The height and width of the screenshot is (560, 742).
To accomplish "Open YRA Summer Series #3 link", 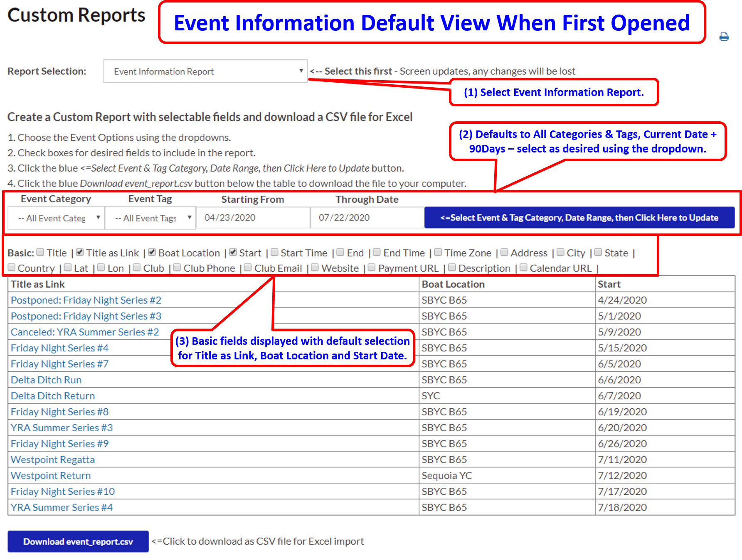I will (x=62, y=427).
